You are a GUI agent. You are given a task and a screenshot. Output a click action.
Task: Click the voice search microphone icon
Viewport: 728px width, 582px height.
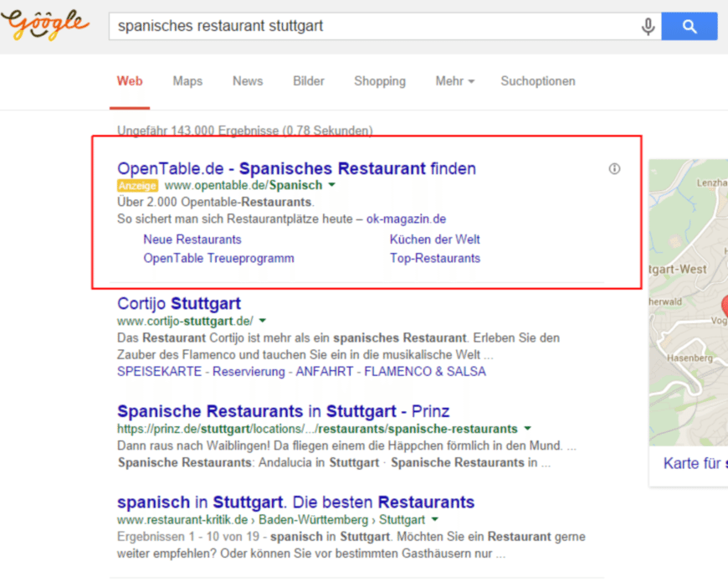point(649,26)
